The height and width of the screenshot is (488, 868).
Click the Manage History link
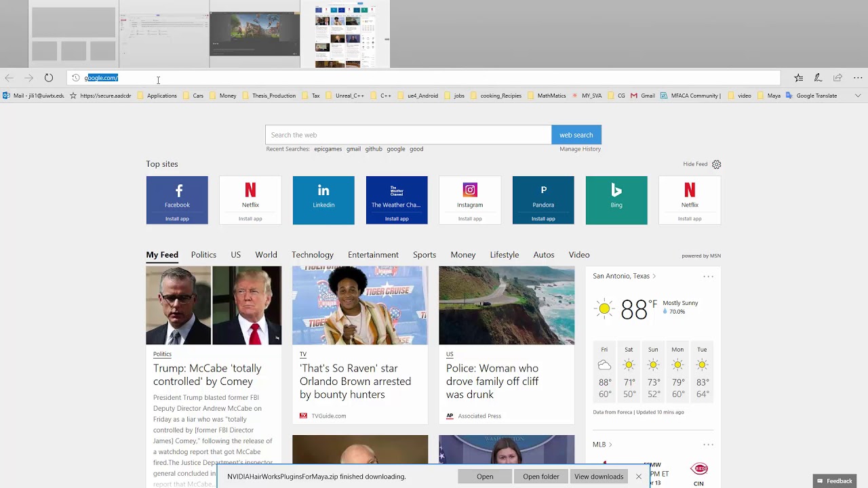coord(580,149)
